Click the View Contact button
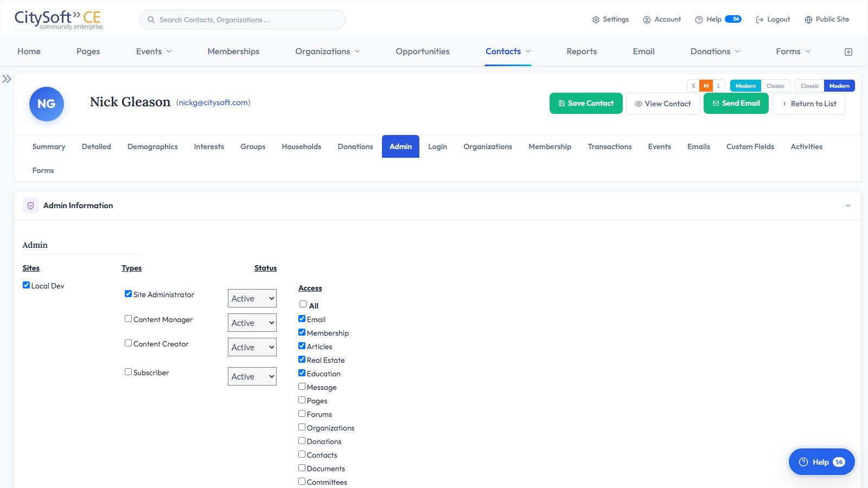Viewport: 868px width, 488px height. (663, 104)
